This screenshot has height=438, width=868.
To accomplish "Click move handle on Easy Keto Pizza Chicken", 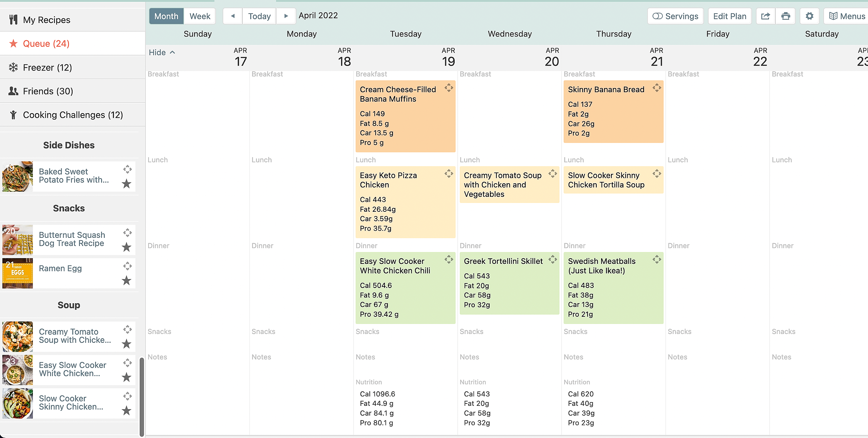I will [449, 174].
